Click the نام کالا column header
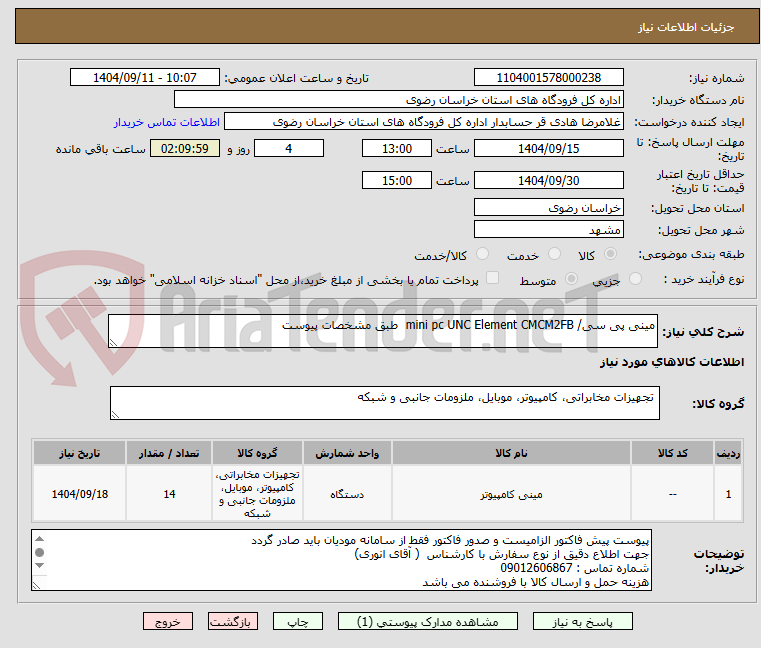 coord(512,453)
